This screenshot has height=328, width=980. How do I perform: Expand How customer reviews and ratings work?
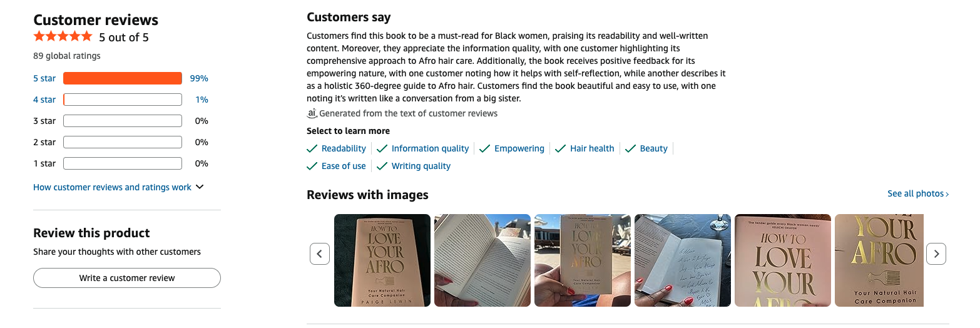(112, 187)
